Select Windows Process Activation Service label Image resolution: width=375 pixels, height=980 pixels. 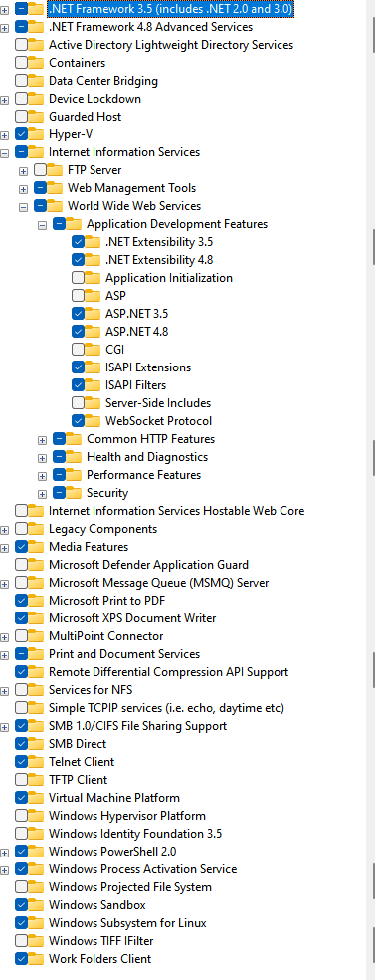(x=143, y=869)
